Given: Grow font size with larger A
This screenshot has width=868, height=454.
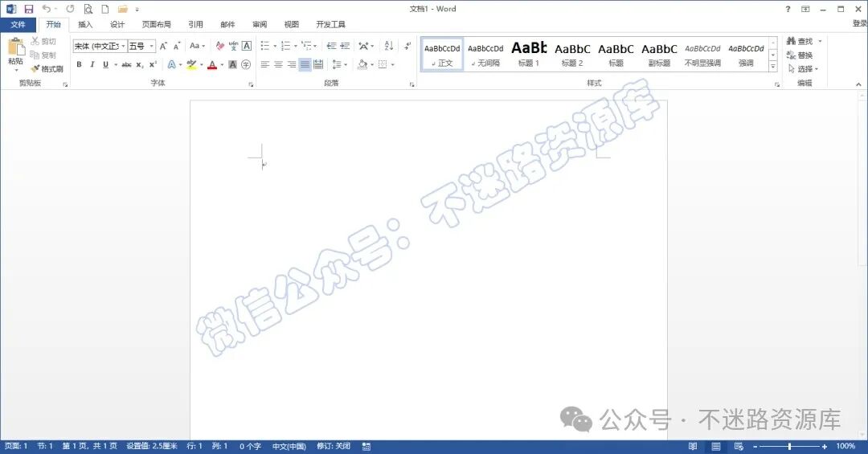Looking at the screenshot, I should point(163,46).
